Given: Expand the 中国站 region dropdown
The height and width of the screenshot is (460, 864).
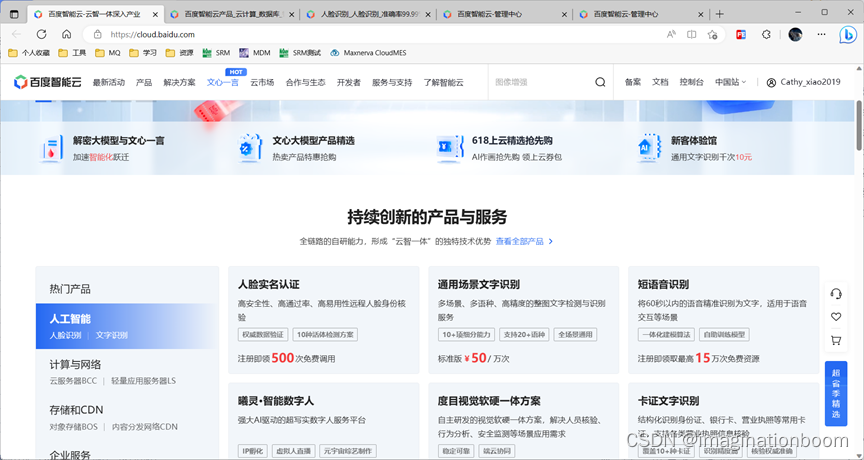Looking at the screenshot, I should pos(731,82).
